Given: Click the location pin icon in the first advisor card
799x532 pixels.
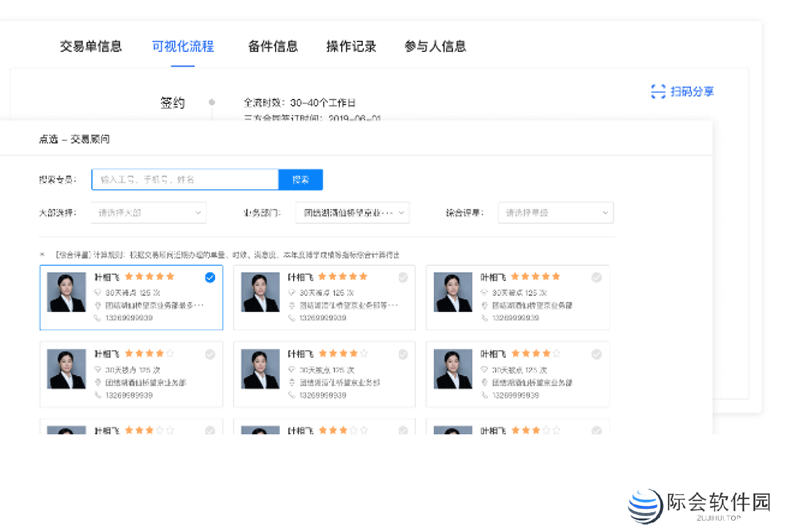Looking at the screenshot, I should [x=98, y=306].
